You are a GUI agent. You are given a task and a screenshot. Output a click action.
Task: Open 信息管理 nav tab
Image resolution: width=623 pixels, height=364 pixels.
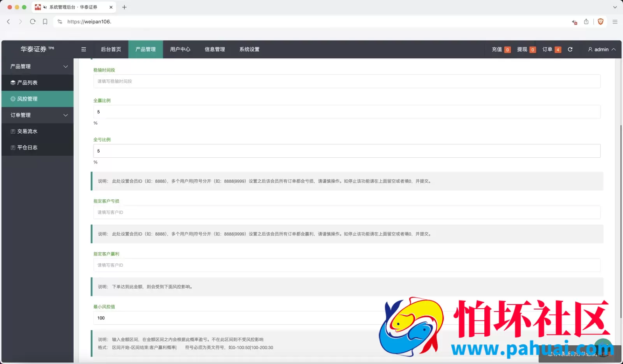pos(215,49)
